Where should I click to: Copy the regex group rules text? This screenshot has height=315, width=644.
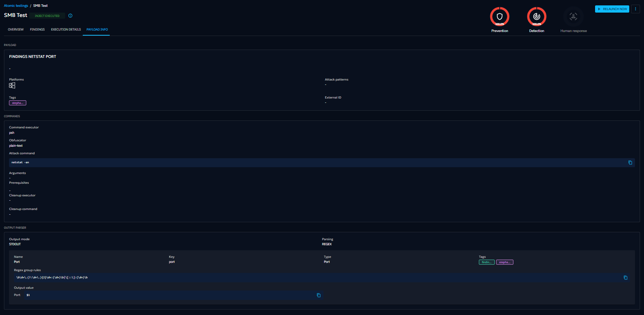coord(625,278)
